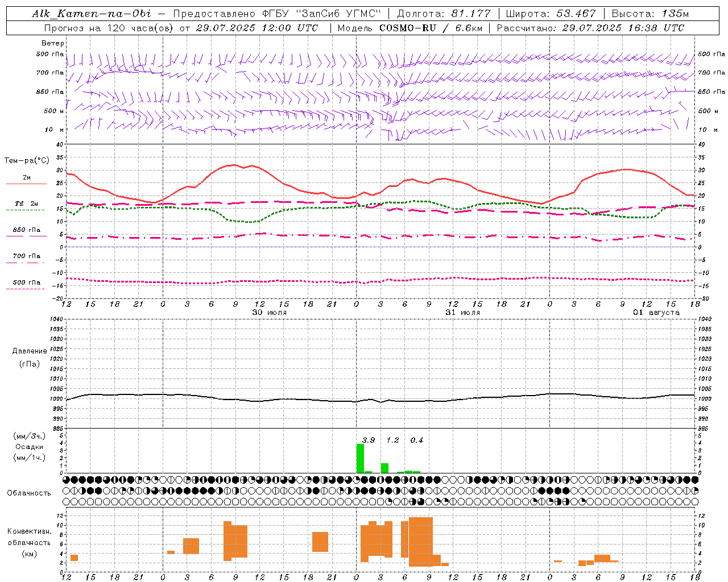Click the 01 августа date label

(656, 313)
